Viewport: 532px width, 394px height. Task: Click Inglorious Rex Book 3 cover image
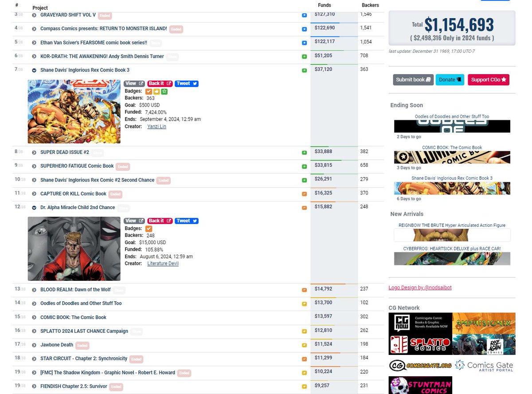[x=74, y=112]
